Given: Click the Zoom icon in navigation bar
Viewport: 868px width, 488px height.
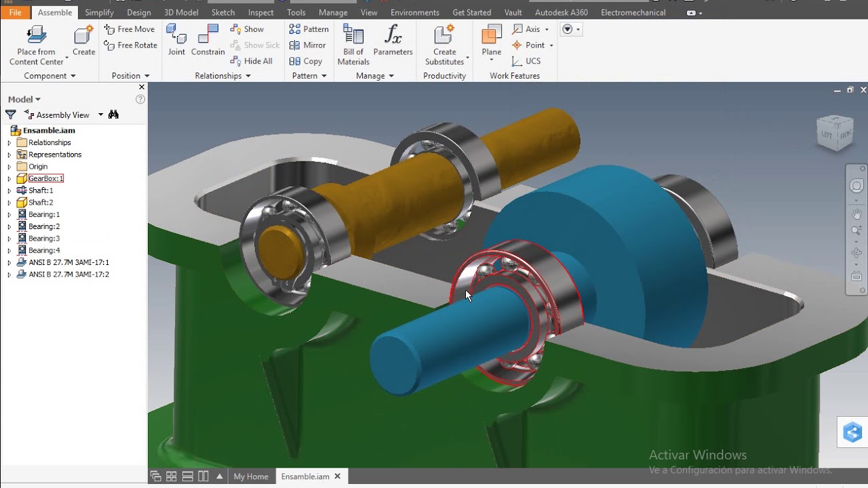Looking at the screenshot, I should [x=856, y=231].
